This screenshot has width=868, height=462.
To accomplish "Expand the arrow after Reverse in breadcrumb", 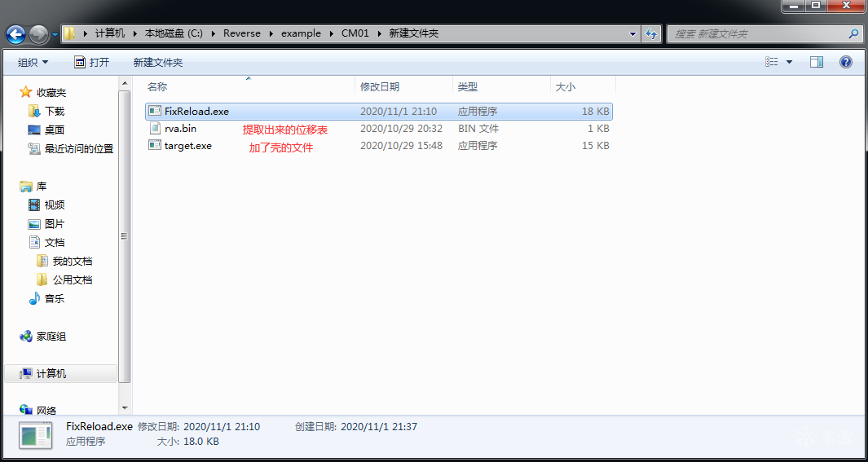I will [x=271, y=33].
